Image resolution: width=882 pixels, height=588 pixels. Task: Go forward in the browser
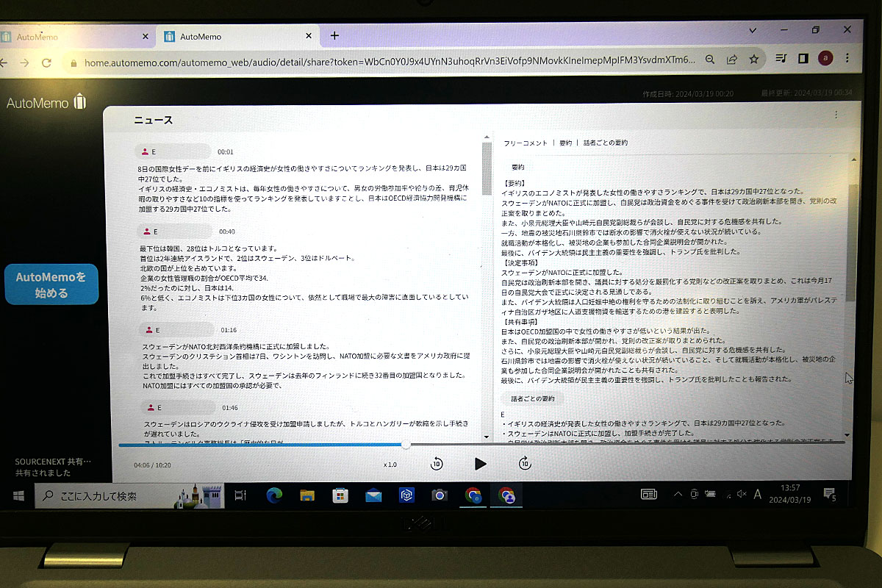(x=24, y=63)
